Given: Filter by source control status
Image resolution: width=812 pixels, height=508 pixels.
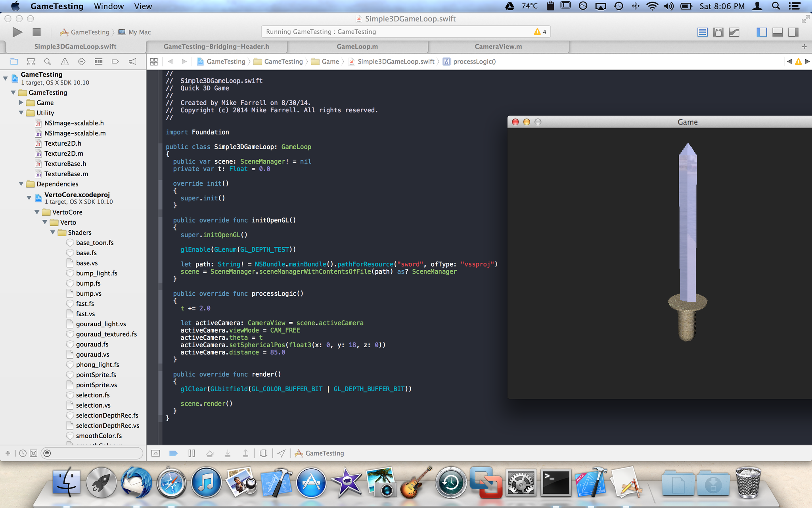Looking at the screenshot, I should point(34,453).
